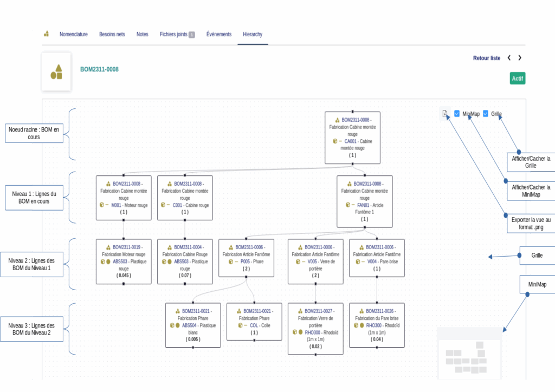The width and height of the screenshot is (555, 392).
Task: Uncheck the MiniMap checkbox
Action: pos(457,114)
